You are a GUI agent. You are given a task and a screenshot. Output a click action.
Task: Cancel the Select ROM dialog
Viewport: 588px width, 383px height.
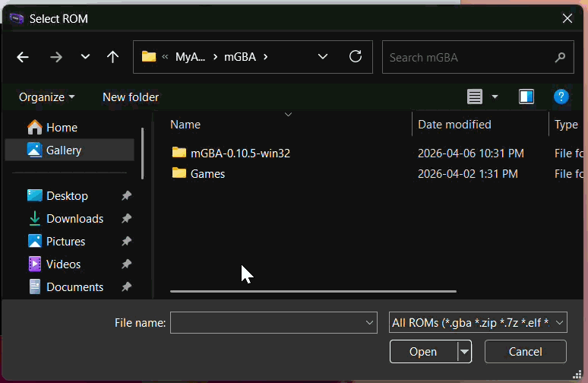[526, 352]
